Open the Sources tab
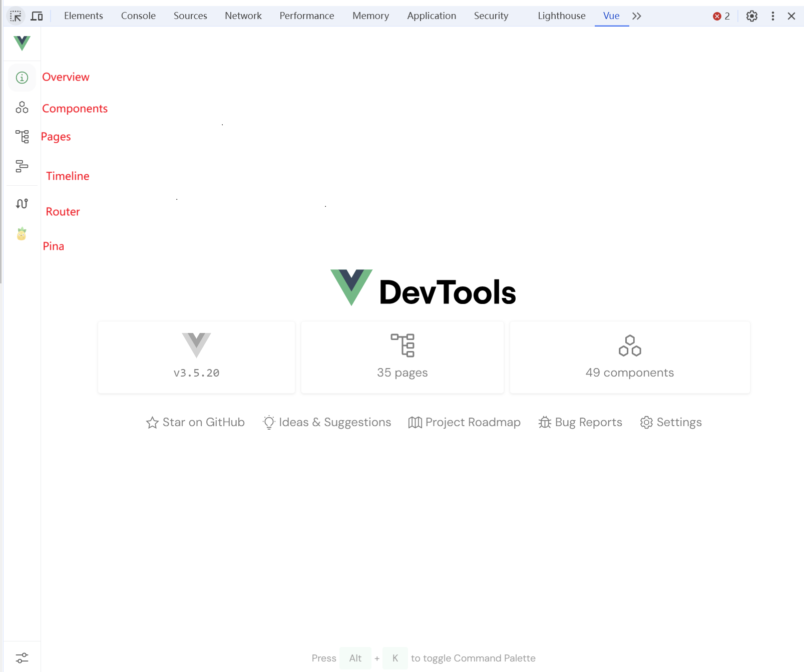 click(190, 16)
